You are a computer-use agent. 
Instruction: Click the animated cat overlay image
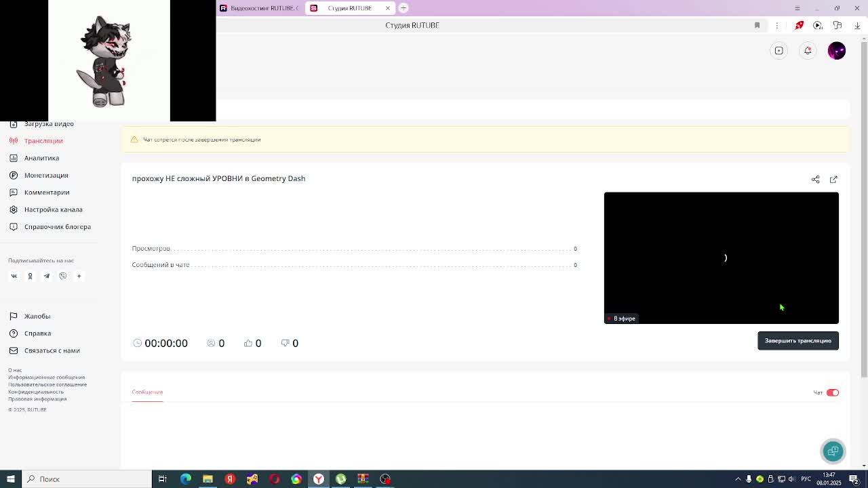(x=107, y=61)
